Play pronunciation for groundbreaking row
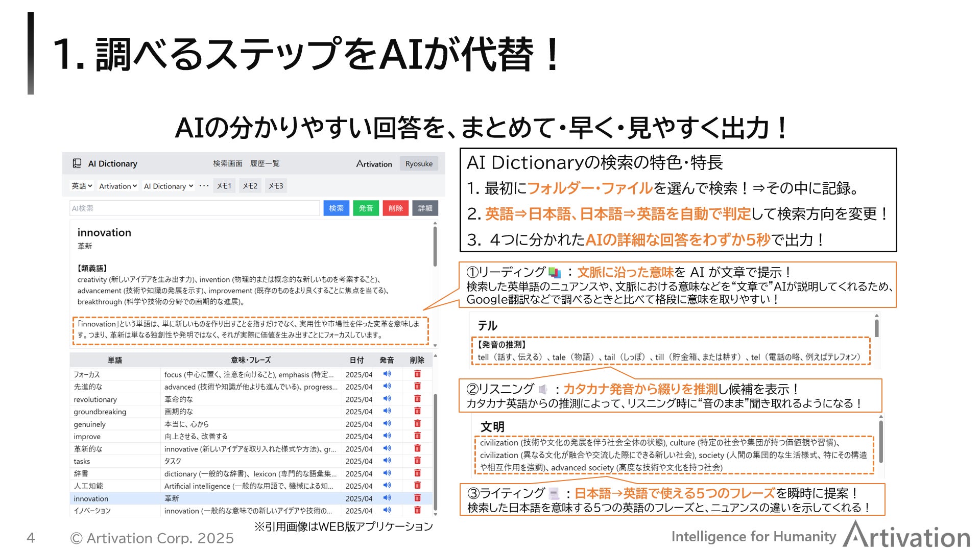Viewport: 980px width, 551px height. click(x=387, y=411)
